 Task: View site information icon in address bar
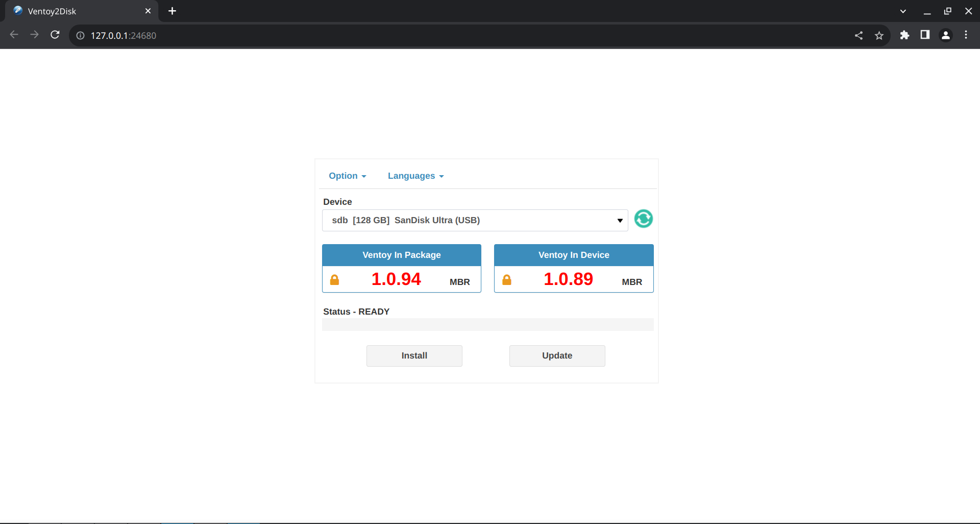[80, 35]
